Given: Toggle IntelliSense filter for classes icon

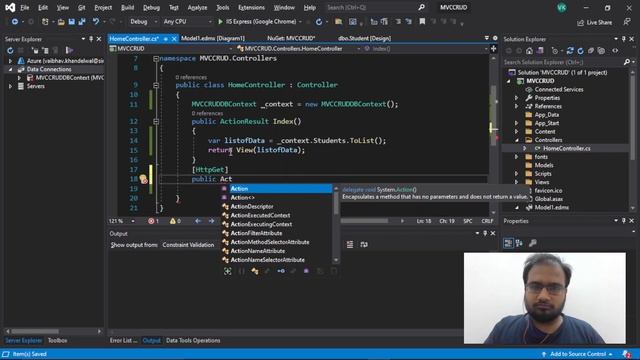Looking at the screenshot, I should (255, 271).
